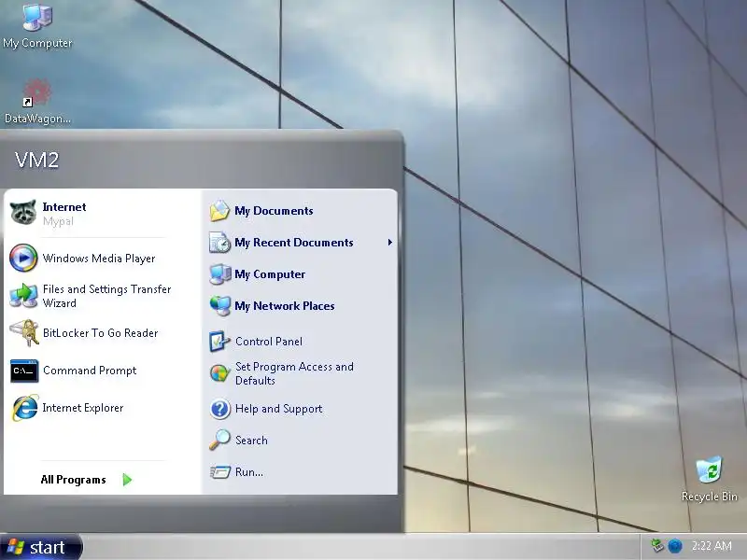Click Help and Support text
The height and width of the screenshot is (560, 747).
(x=278, y=409)
